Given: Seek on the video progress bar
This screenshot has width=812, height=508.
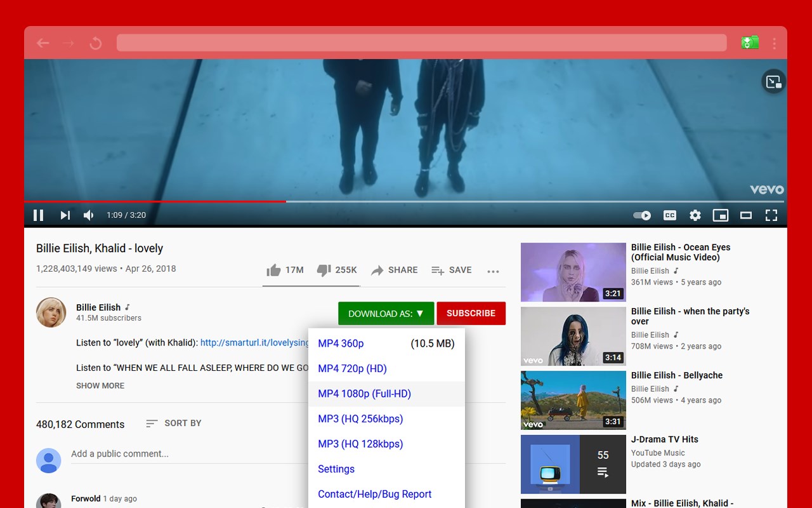Looking at the screenshot, I should tap(405, 201).
